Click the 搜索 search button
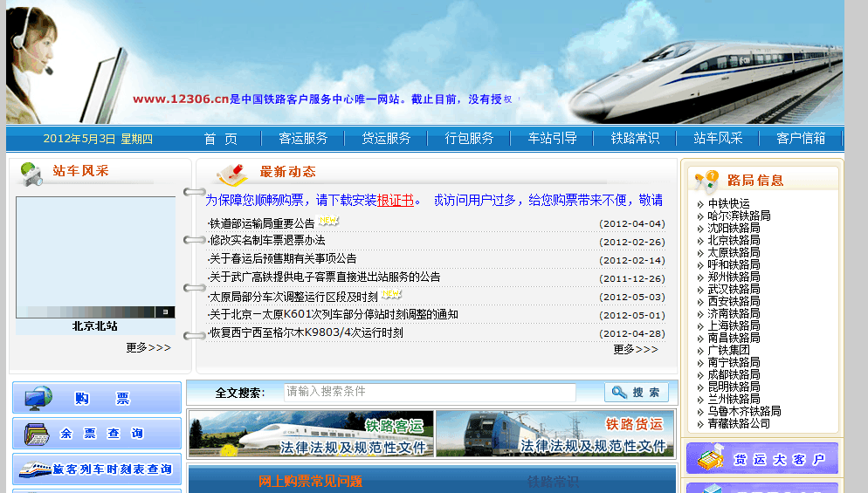 point(636,393)
